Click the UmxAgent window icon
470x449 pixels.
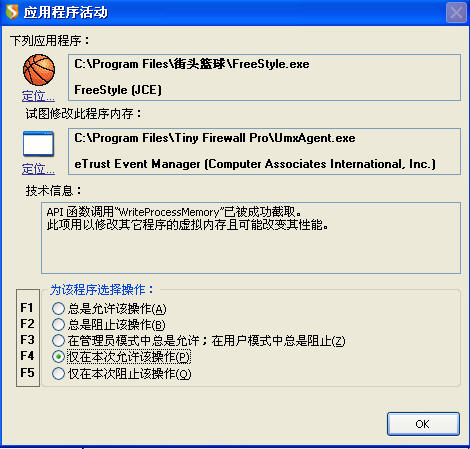pos(38,144)
